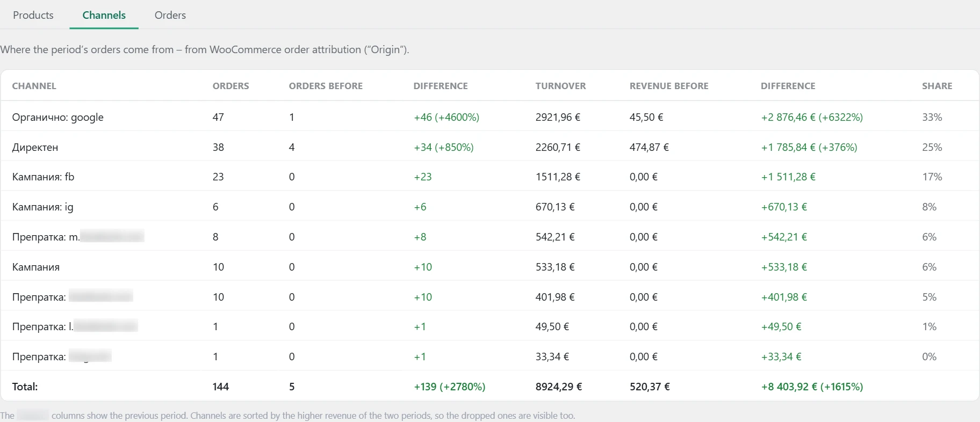
Task: Select the 2260,71 € turnover value
Action: click(x=558, y=147)
